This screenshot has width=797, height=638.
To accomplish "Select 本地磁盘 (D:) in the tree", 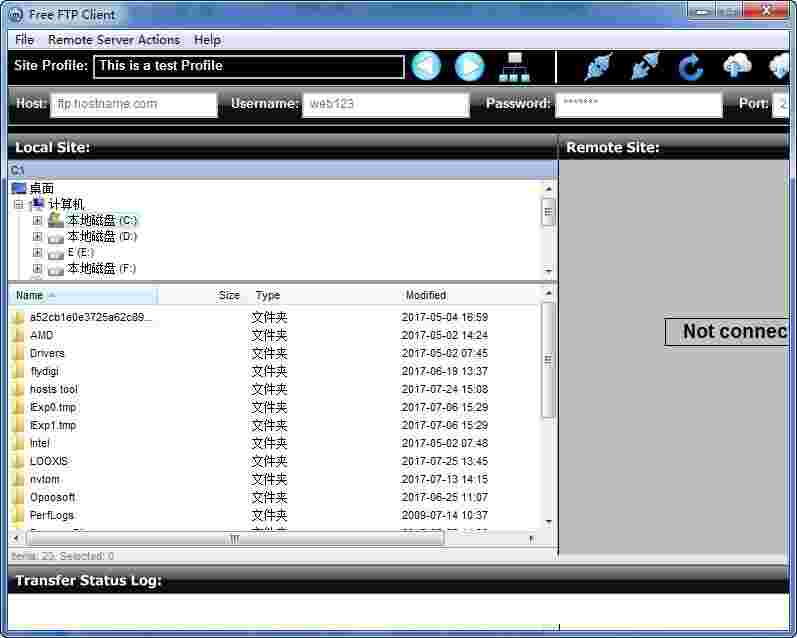I will 102,236.
